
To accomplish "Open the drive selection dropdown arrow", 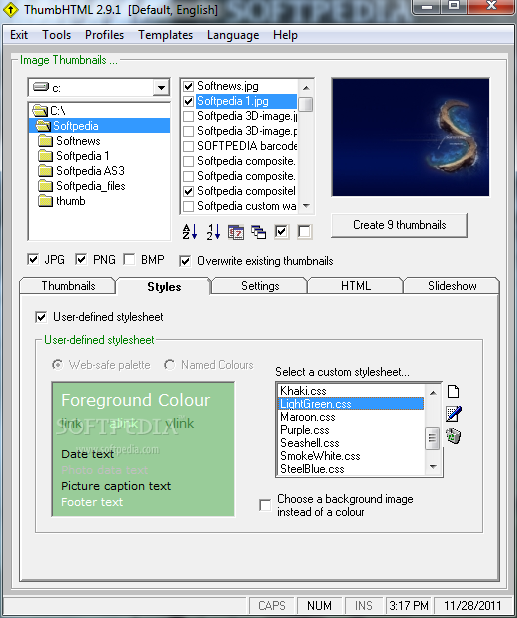I will point(161,87).
